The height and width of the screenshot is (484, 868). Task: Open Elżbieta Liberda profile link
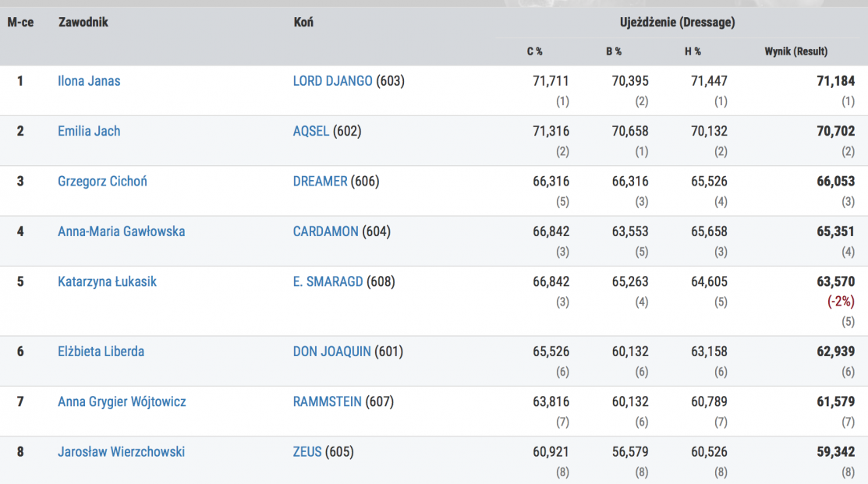[101, 352]
